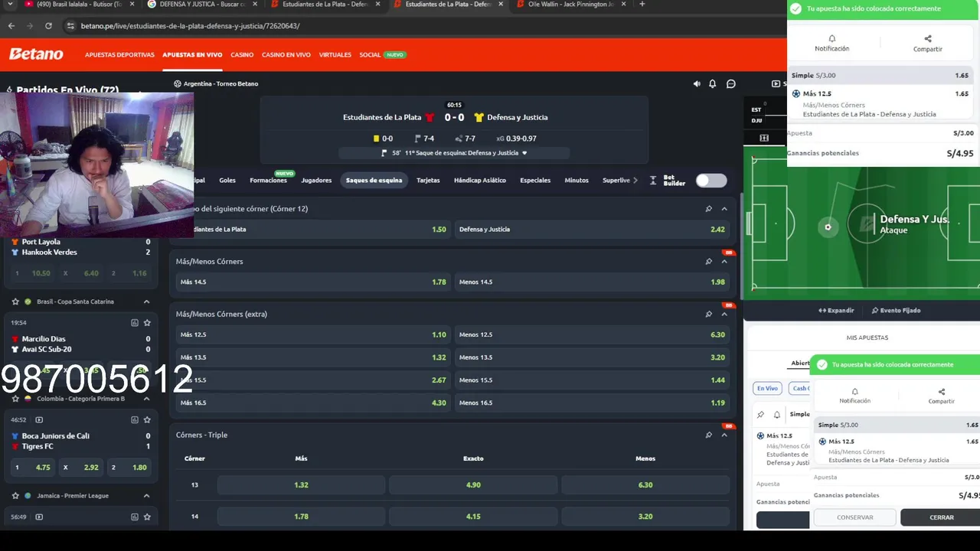Open the Especiales tab
This screenshot has height=551, width=980.
(x=535, y=181)
